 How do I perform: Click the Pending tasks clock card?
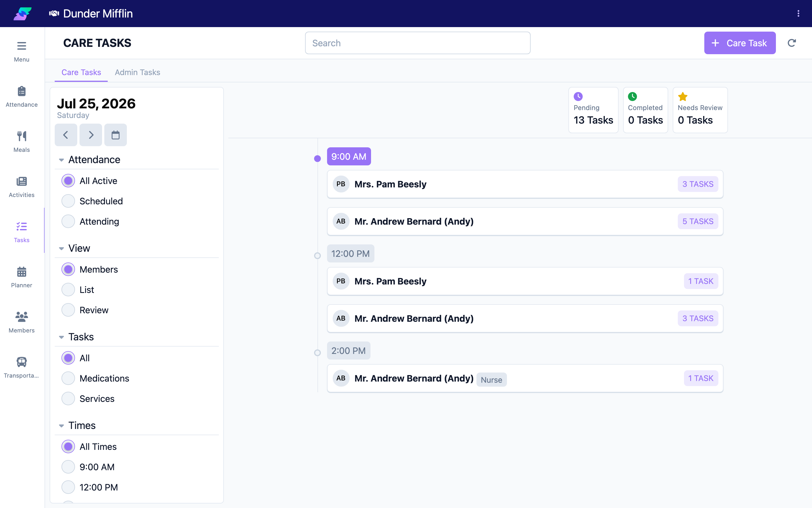593,110
